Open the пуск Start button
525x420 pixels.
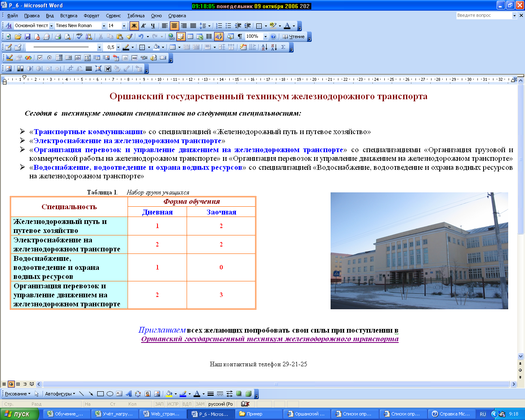(x=19, y=414)
